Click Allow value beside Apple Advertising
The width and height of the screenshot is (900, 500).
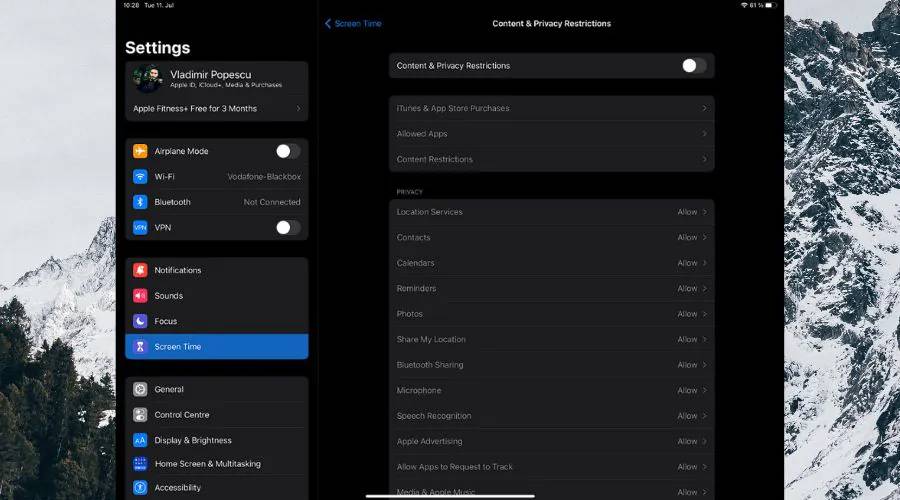point(687,441)
